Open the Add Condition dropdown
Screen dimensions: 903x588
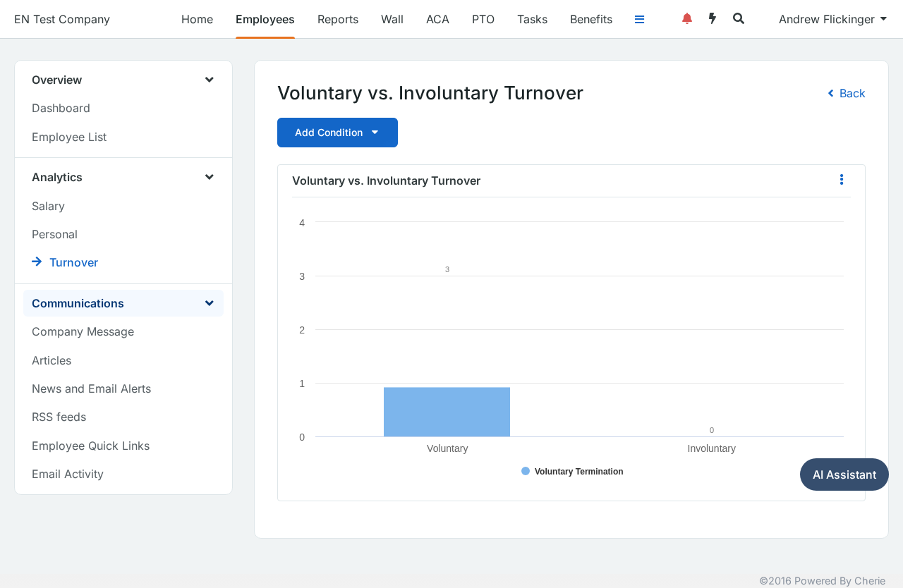coord(337,133)
